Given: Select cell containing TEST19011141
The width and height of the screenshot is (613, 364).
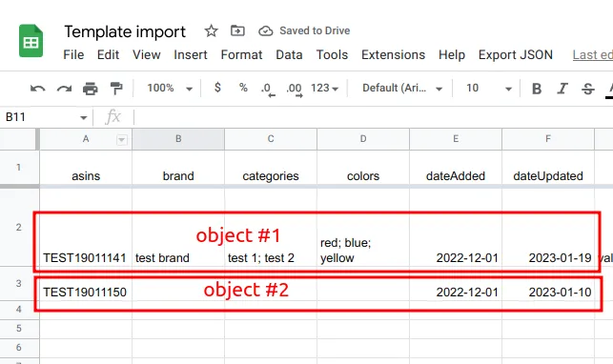Looking at the screenshot, I should click(86, 228).
